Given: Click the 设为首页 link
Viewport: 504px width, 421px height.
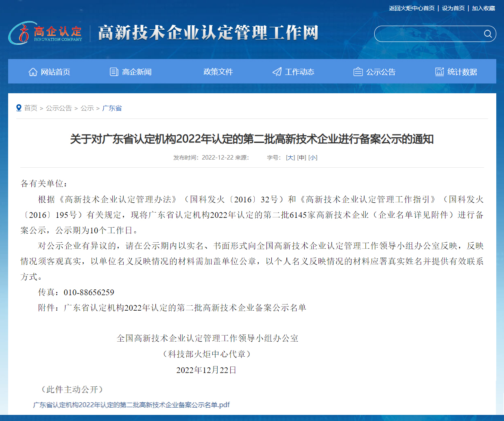Looking at the screenshot, I should pyautogui.click(x=453, y=8).
